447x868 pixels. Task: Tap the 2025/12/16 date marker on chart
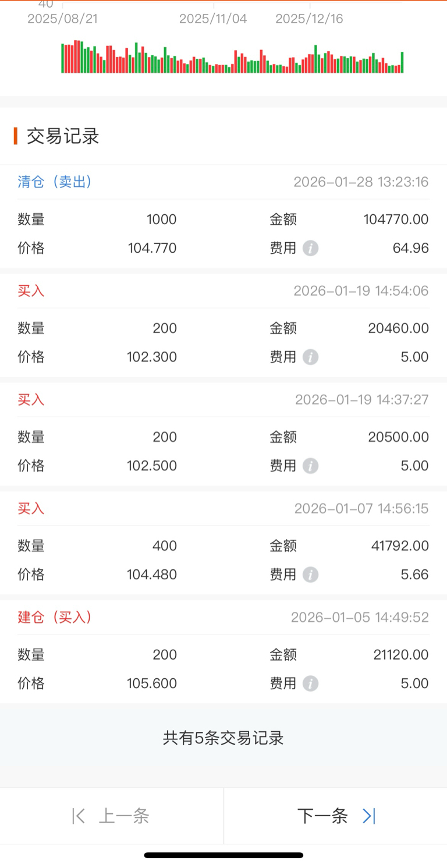(309, 19)
